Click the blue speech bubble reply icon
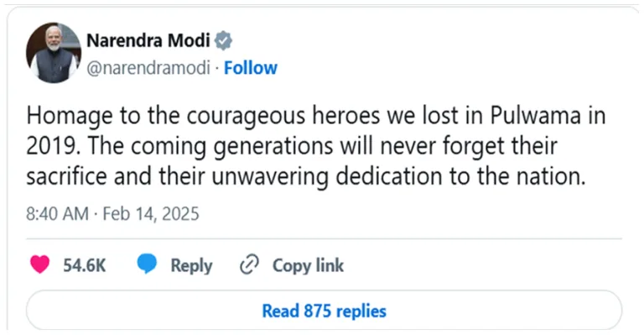This screenshot has height=335, width=644. tap(147, 264)
